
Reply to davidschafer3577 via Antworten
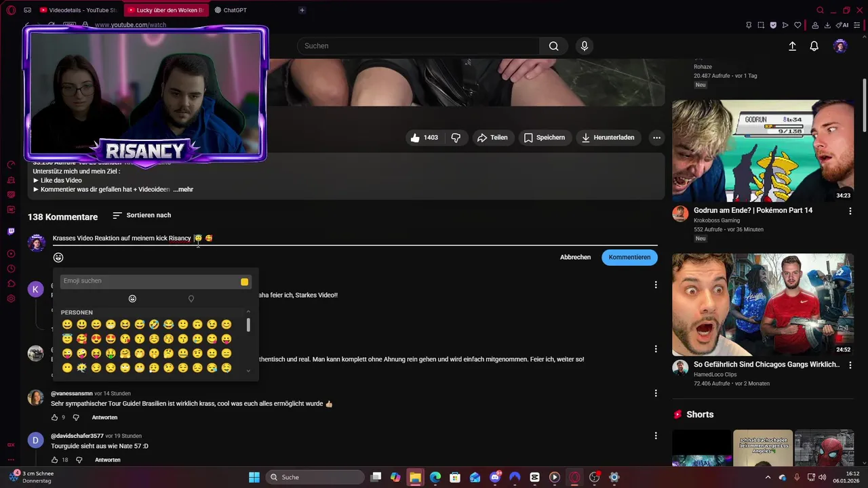tap(108, 460)
